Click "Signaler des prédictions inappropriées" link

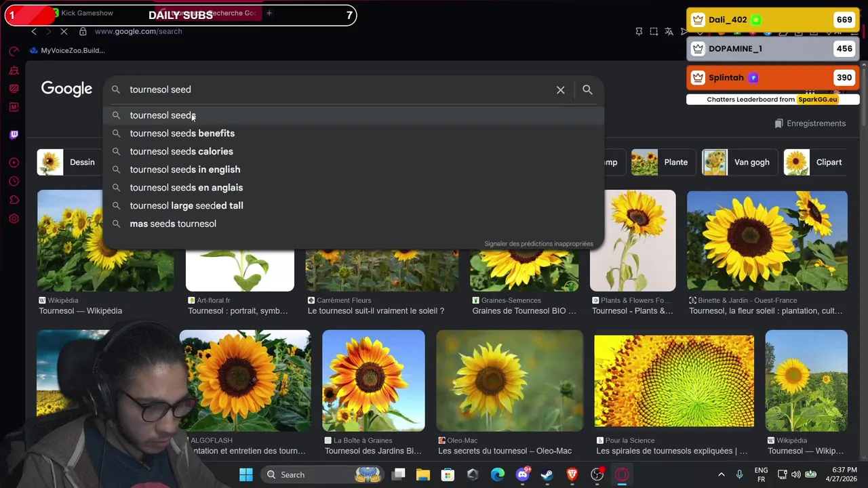(x=538, y=243)
